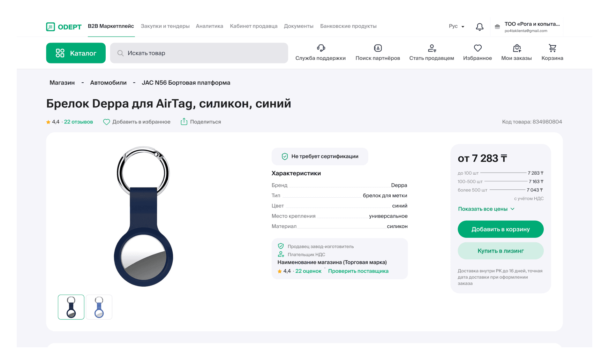Open the Рус language dropdown
The image size is (609, 364).
pyautogui.click(x=457, y=26)
